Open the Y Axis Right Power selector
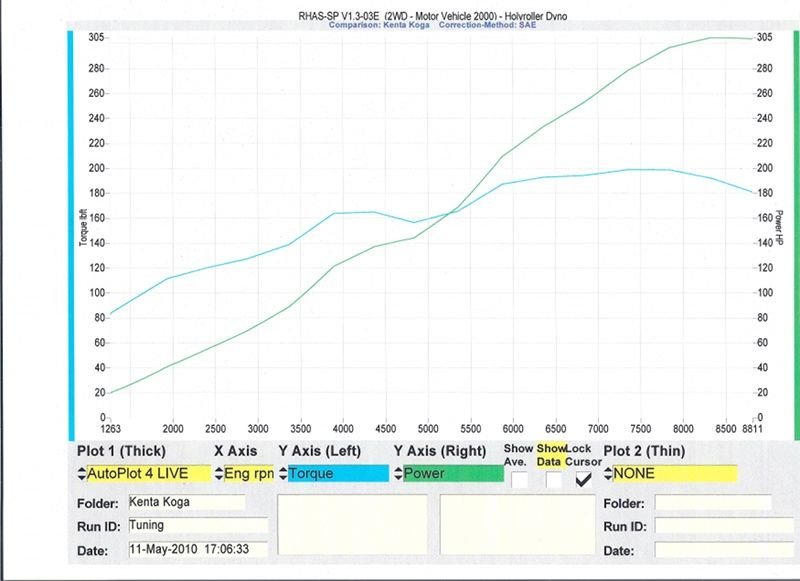 453,473
